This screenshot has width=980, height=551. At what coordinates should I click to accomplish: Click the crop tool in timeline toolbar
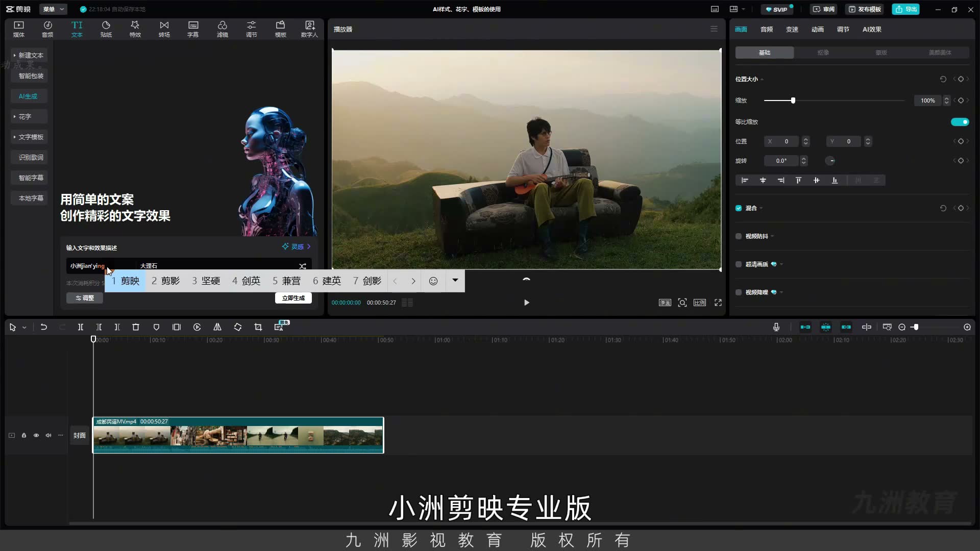[258, 327]
